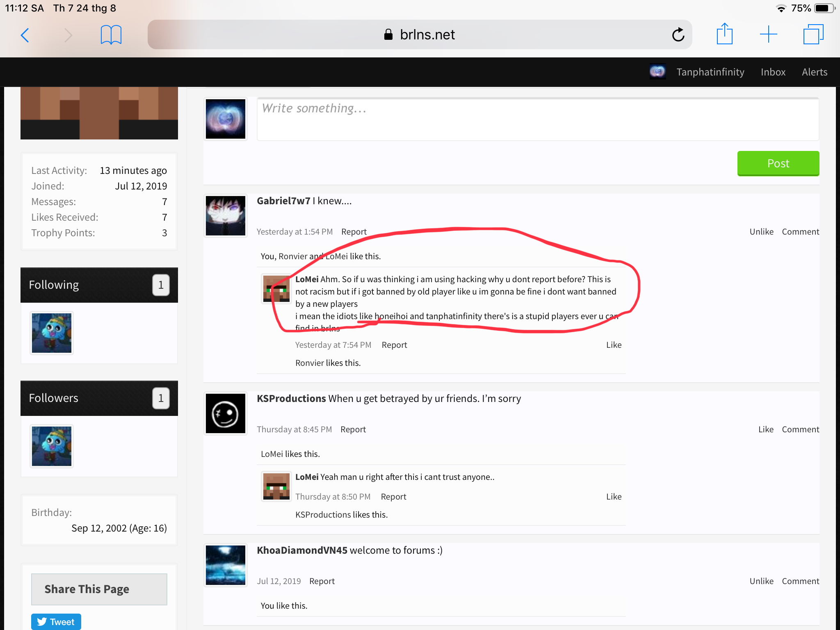Open the Jul 12, 2019 post timestamp
The width and height of the screenshot is (840, 630).
(278, 581)
